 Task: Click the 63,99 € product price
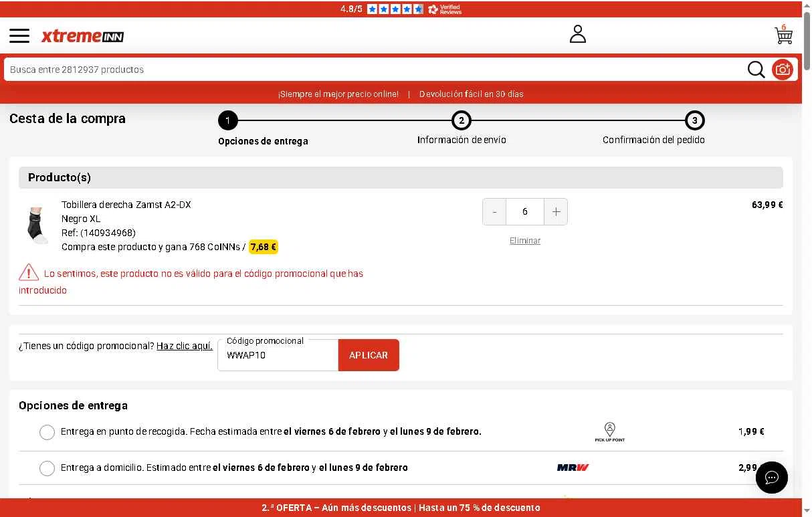pos(767,205)
